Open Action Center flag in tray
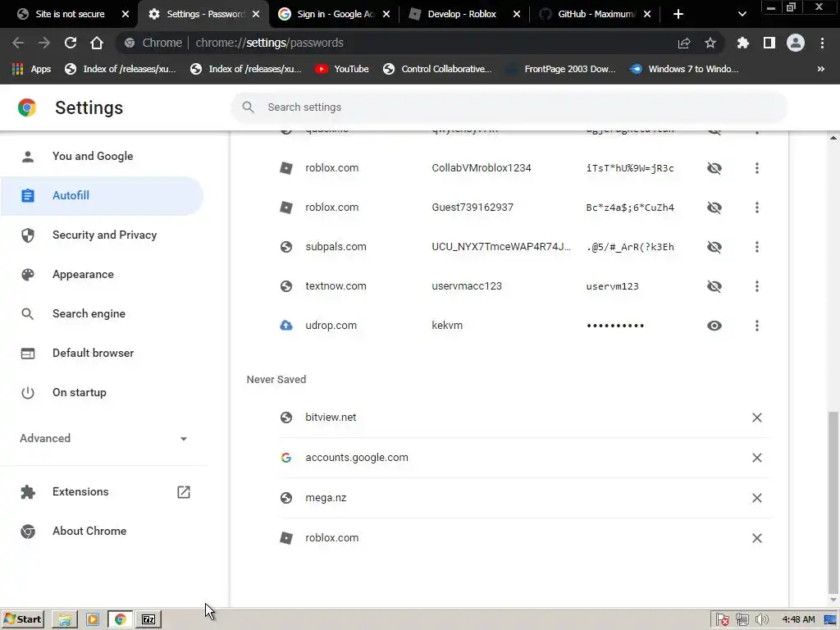840x630 pixels. coord(722,620)
